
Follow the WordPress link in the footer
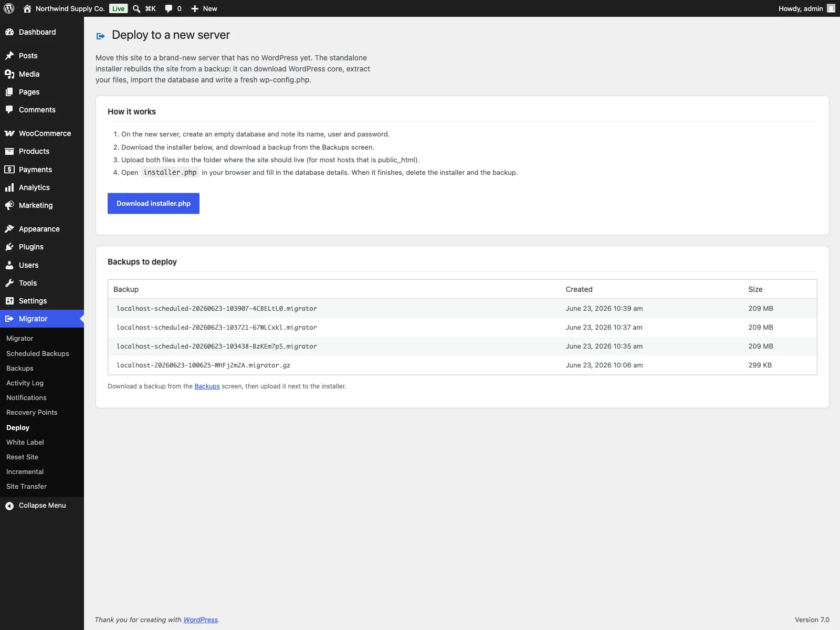pyautogui.click(x=201, y=620)
